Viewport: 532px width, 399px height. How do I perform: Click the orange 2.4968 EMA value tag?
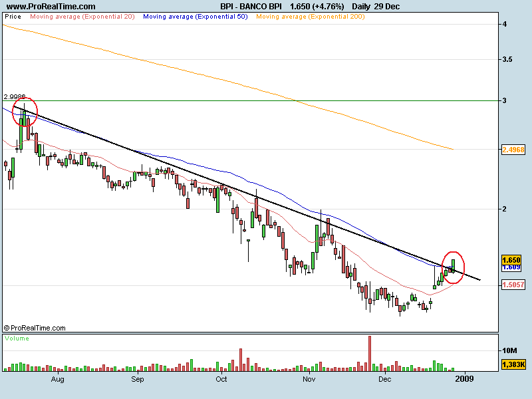pyautogui.click(x=513, y=150)
